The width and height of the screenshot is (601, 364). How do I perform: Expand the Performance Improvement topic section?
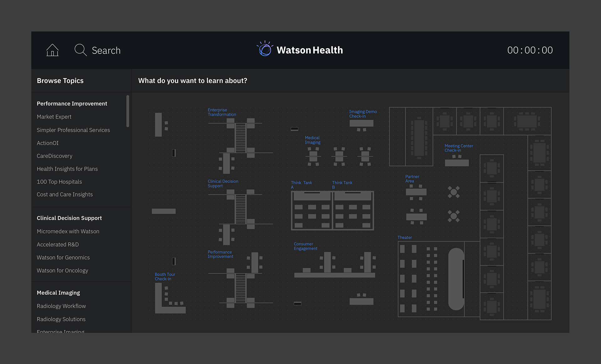(72, 103)
